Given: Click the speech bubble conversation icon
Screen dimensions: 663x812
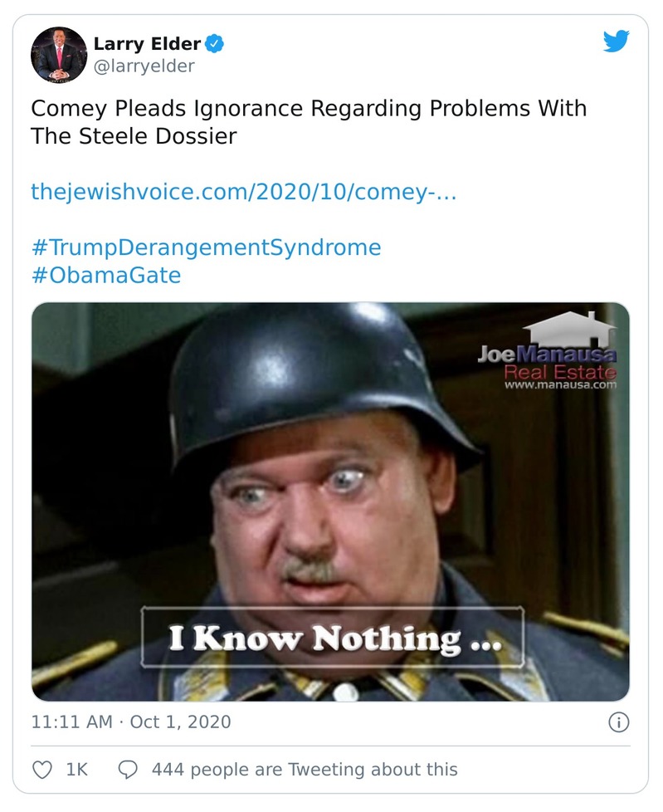Looking at the screenshot, I should [126, 770].
